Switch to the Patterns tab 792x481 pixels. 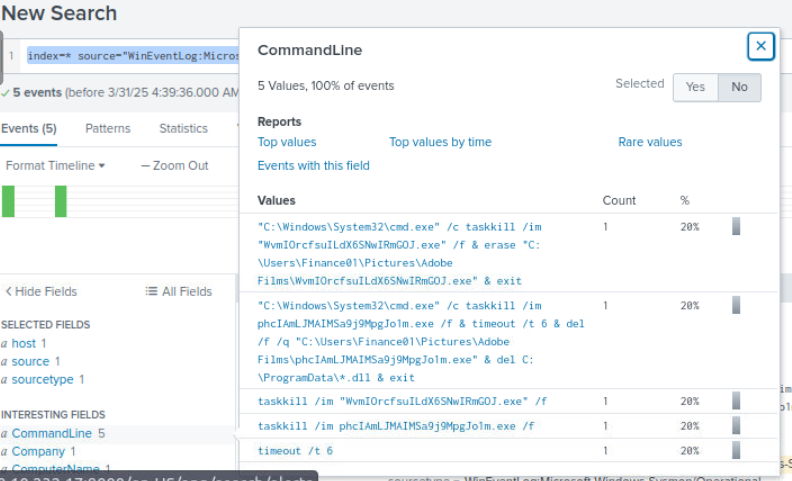[x=108, y=128]
